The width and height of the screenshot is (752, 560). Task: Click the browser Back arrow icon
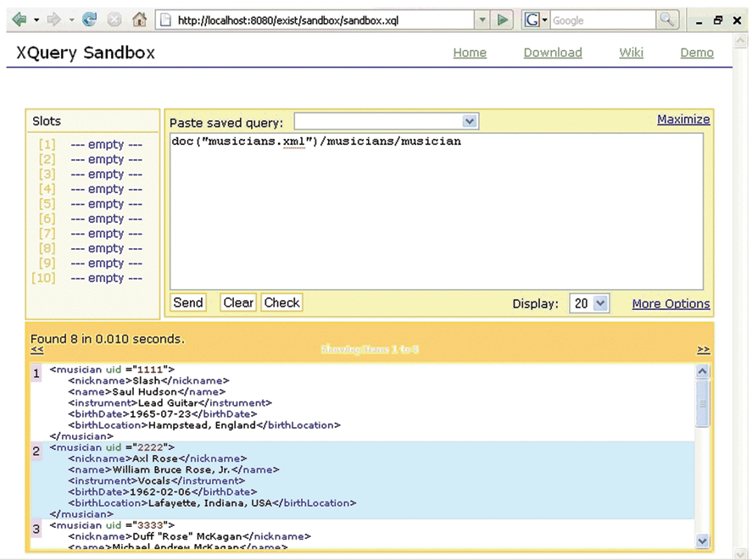point(19,19)
